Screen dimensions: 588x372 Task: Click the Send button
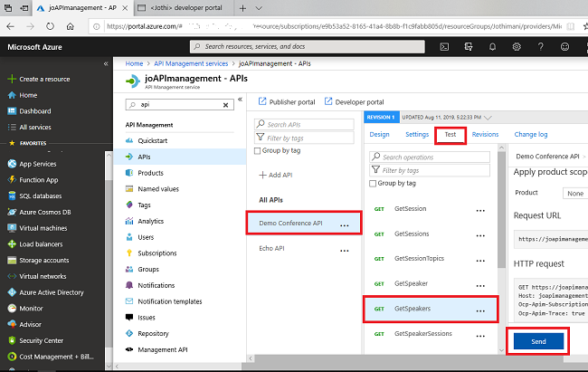click(538, 341)
